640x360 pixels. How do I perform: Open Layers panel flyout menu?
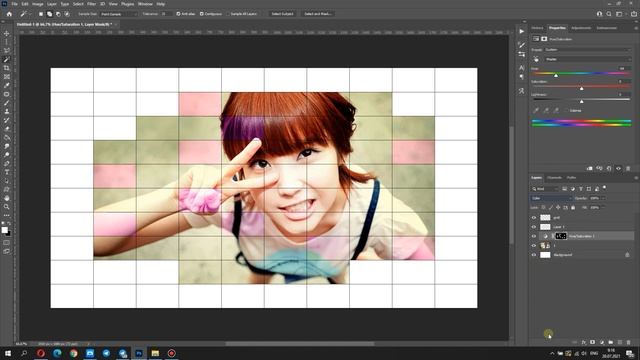(636, 178)
